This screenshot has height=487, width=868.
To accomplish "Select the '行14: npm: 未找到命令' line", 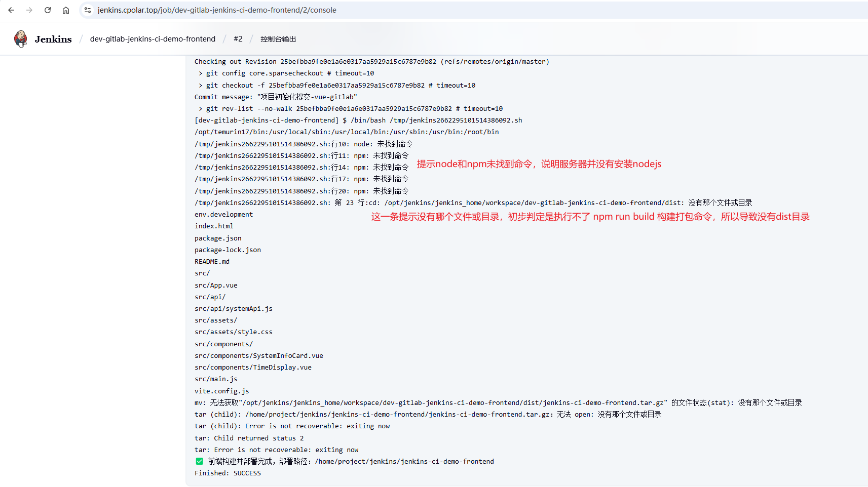I will 301,168.
